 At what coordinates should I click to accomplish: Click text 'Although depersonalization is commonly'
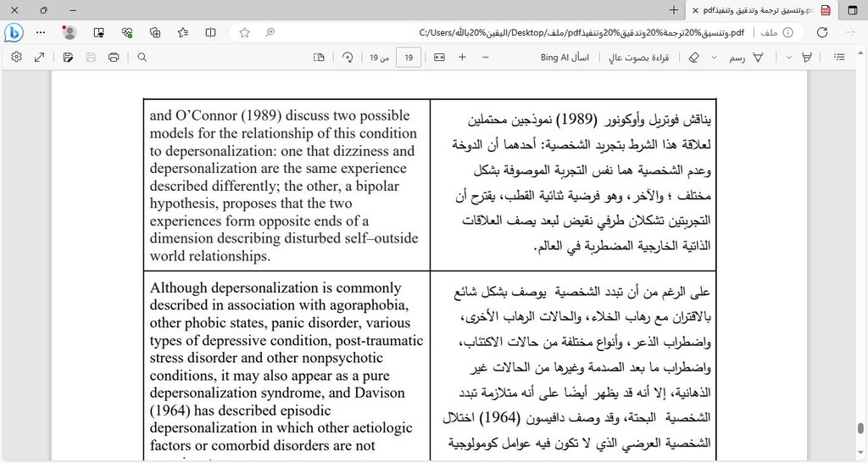coord(275,288)
